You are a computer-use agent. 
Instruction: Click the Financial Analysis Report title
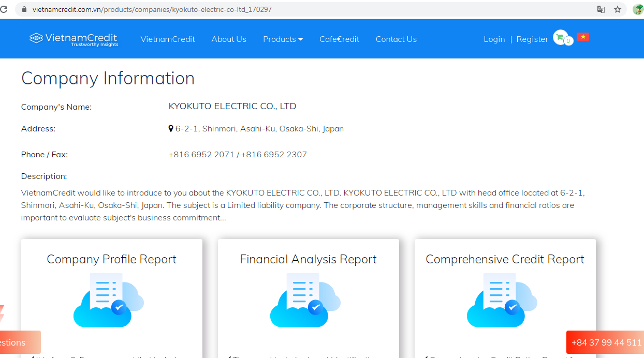click(309, 259)
